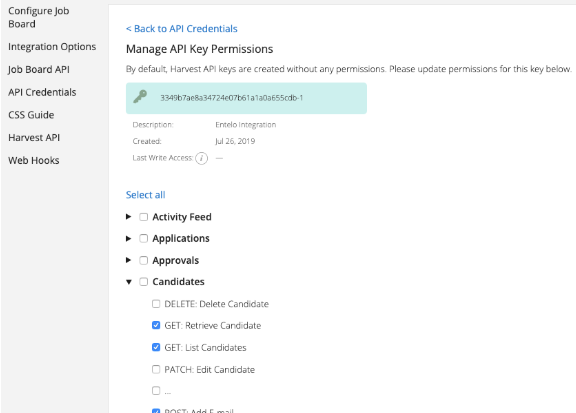Click the Last Write Access info icon
The image size is (576, 413).
[201, 158]
